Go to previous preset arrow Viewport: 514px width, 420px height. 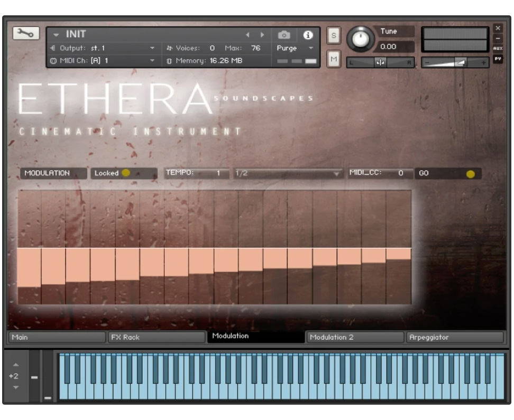tap(247, 35)
